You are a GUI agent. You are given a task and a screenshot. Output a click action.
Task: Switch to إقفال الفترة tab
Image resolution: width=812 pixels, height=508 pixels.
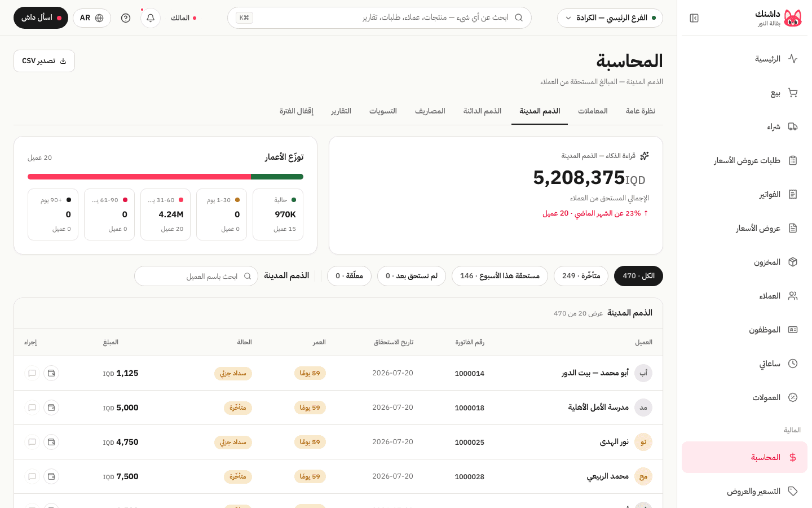(x=296, y=111)
